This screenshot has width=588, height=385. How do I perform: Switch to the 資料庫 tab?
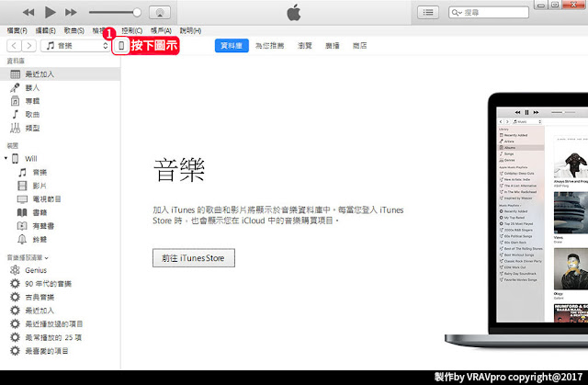232,46
